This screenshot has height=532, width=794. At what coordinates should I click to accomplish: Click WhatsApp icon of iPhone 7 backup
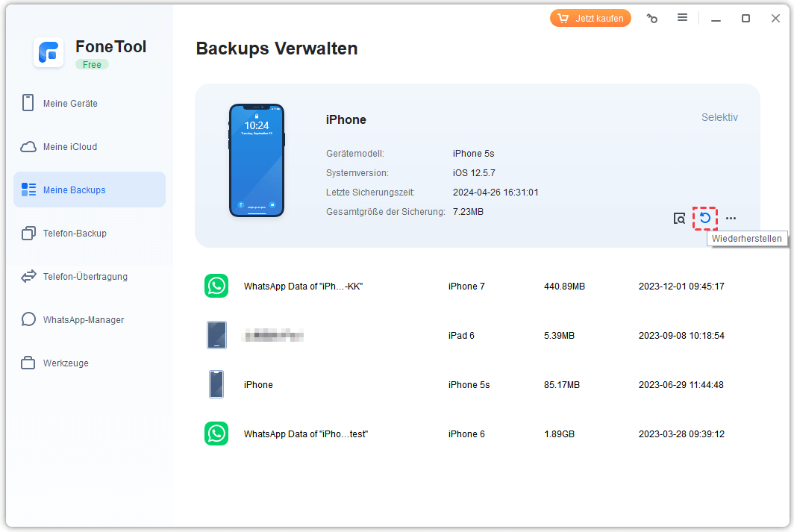[216, 286]
